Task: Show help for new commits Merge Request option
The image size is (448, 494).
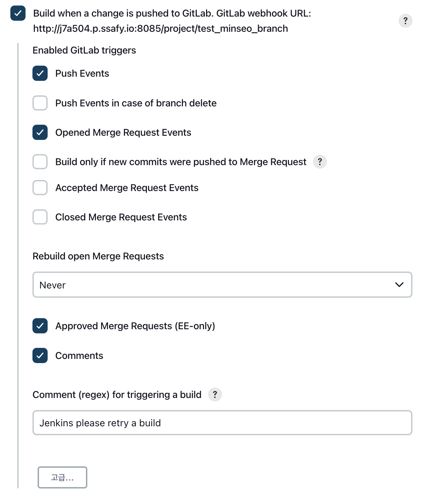Action: [320, 162]
